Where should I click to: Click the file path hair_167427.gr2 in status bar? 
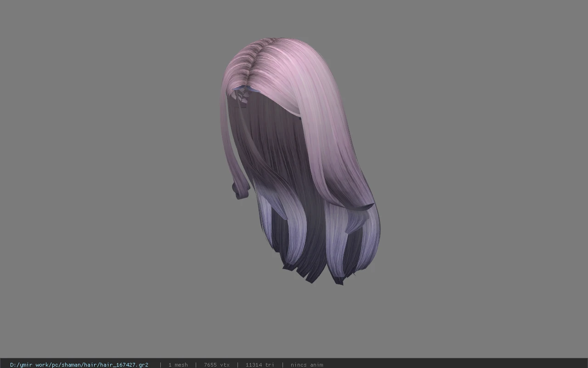(79, 364)
